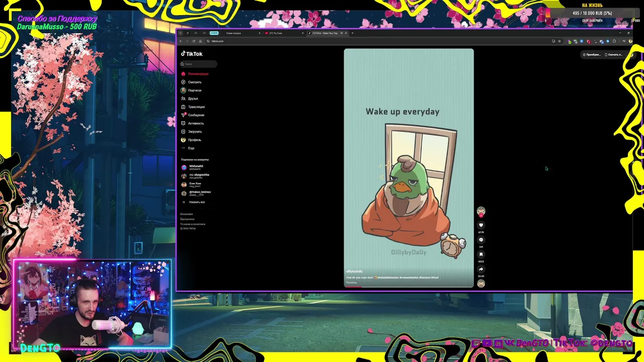Expand the Ещё more menu
Screen dimensions: 644x362
point(188,148)
